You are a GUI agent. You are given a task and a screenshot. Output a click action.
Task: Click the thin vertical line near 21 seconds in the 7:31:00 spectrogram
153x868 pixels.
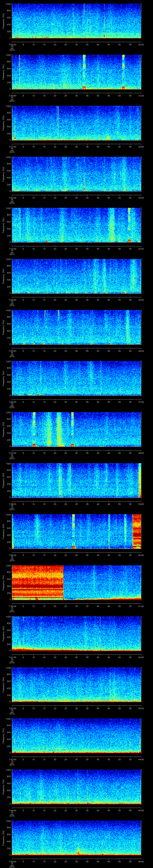(x=58, y=121)
